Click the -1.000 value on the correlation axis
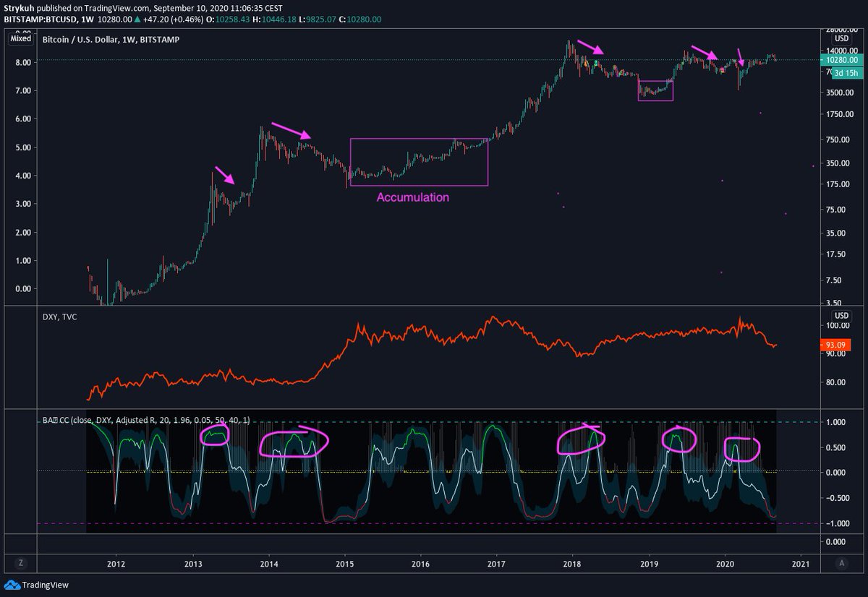Viewport: 868px width, 597px height. (x=839, y=523)
